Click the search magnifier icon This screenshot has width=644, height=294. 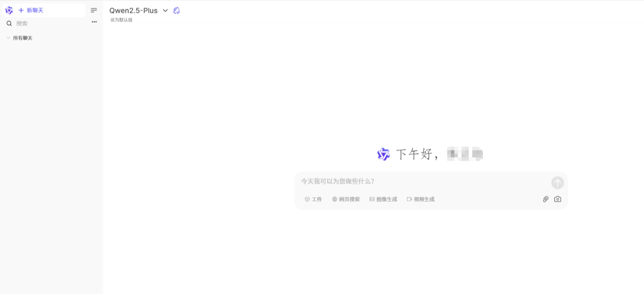[x=9, y=23]
